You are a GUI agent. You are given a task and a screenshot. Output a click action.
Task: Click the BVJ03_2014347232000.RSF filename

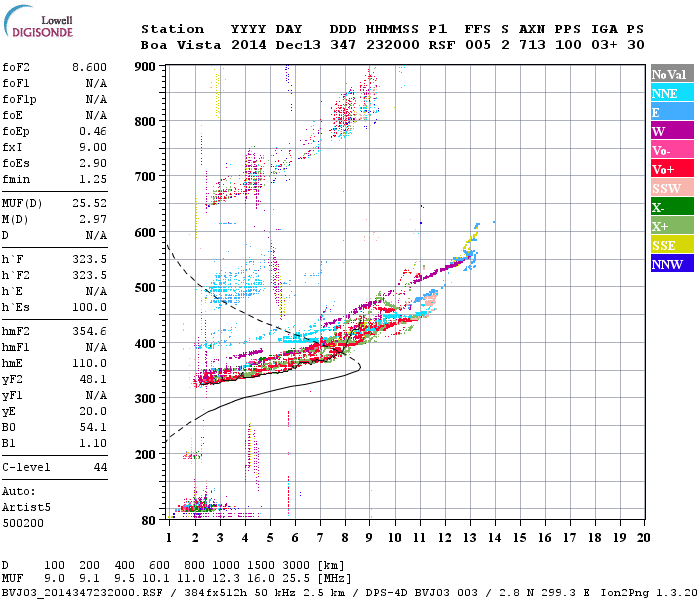point(82,592)
